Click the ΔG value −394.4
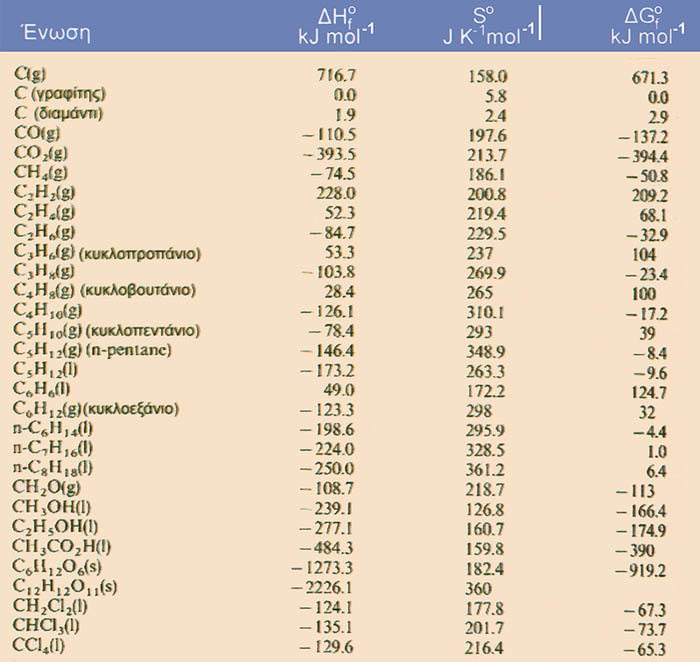The image size is (700, 662). [643, 157]
